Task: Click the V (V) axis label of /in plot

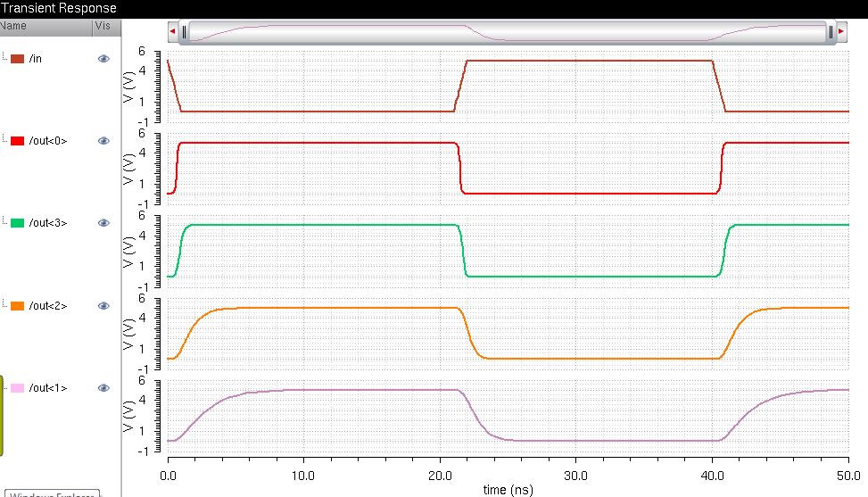Action: pyautogui.click(x=128, y=87)
